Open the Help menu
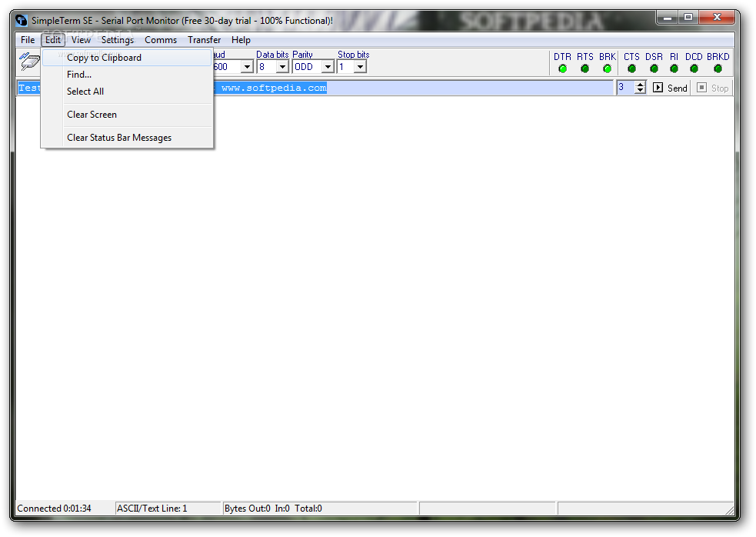 tap(241, 40)
